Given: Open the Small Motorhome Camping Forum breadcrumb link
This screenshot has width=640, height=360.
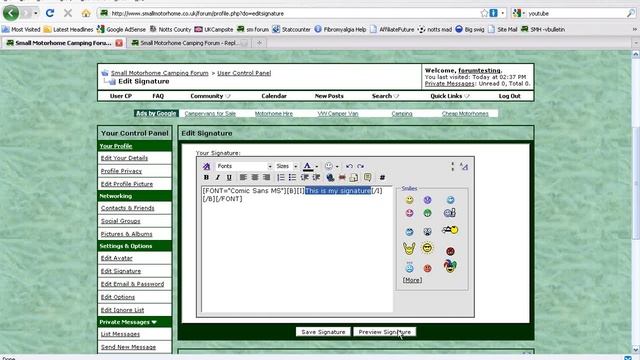Looking at the screenshot, I should point(160,73).
